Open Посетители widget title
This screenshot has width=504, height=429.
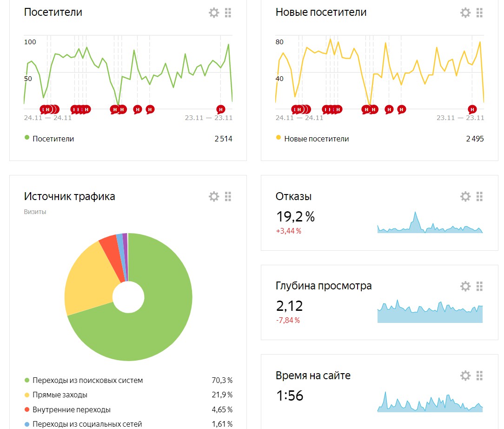pyautogui.click(x=53, y=12)
